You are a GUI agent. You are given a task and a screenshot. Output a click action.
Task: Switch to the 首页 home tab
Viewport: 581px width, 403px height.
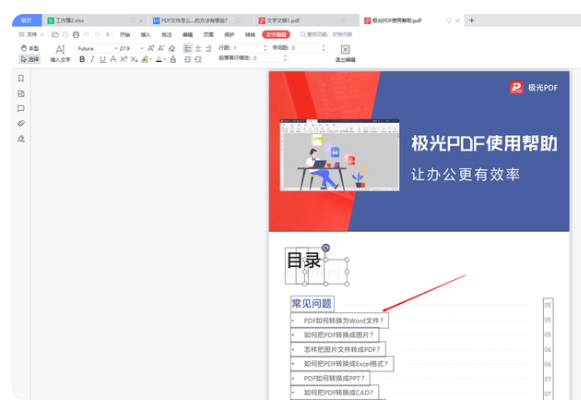[27, 20]
